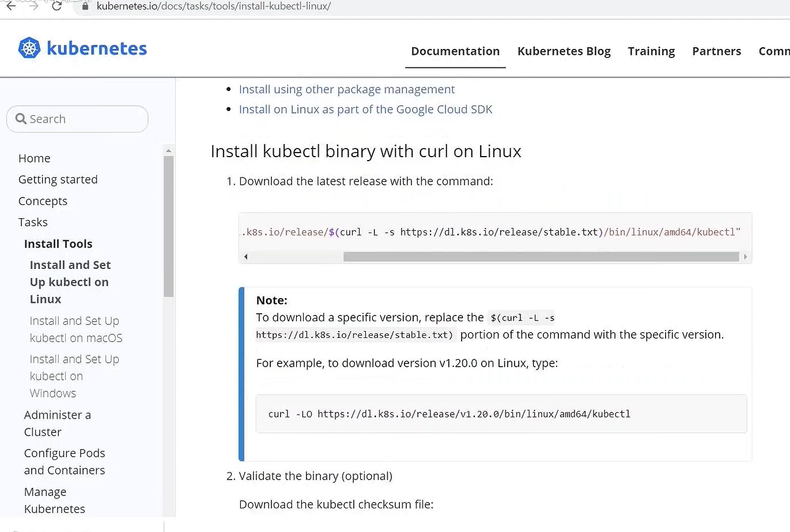
Task: Click the code block horizontal scrollbar thumb
Action: click(x=541, y=256)
